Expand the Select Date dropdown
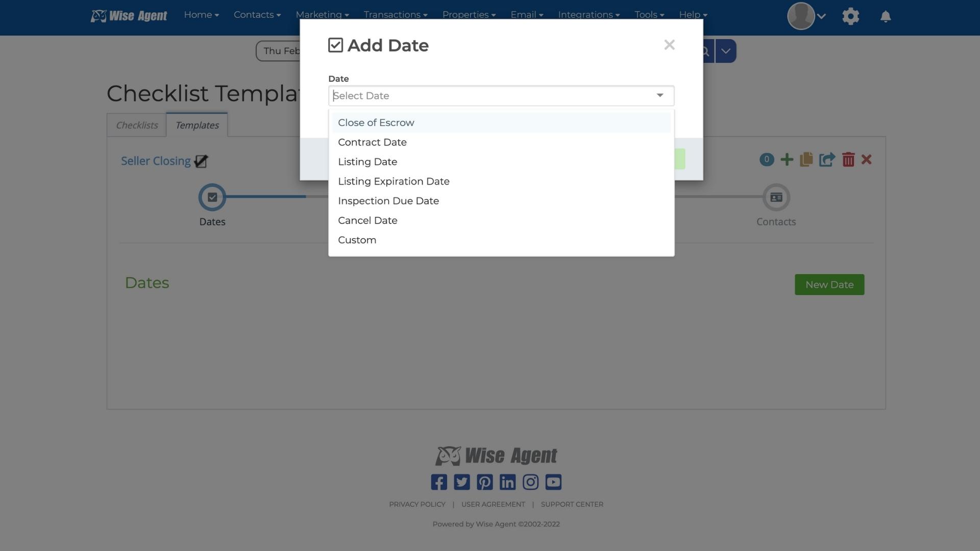The width and height of the screenshot is (980, 551). point(501,95)
